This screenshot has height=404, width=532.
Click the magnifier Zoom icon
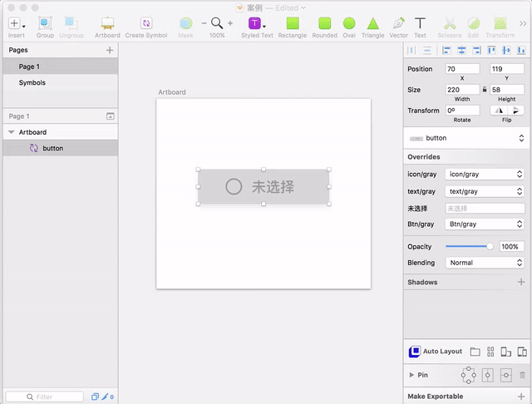217,23
